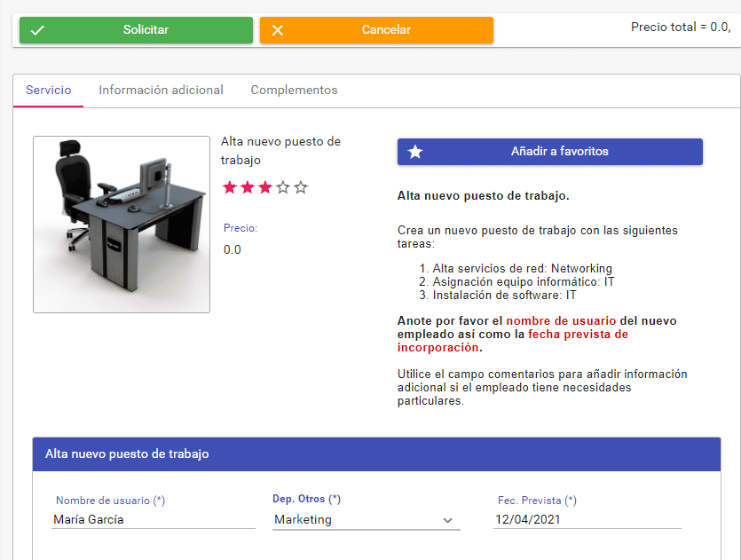This screenshot has height=560, width=741.
Task: Select the third filled star
Action: tap(264, 187)
